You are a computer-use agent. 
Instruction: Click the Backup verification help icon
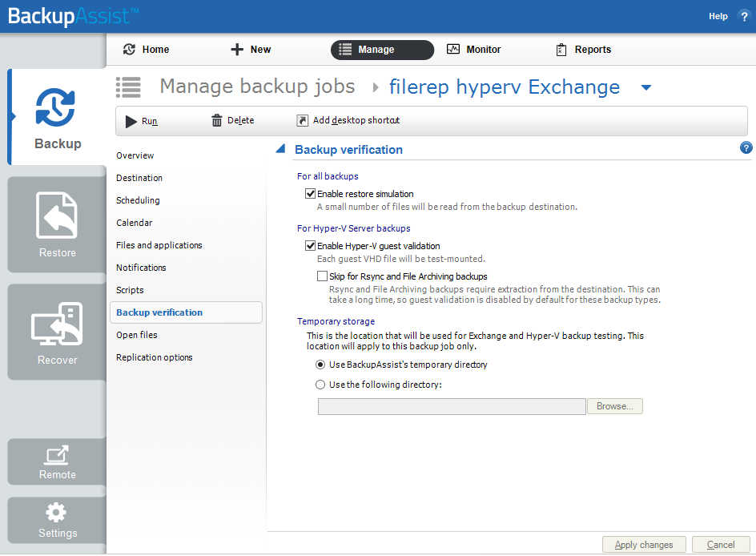pyautogui.click(x=746, y=147)
